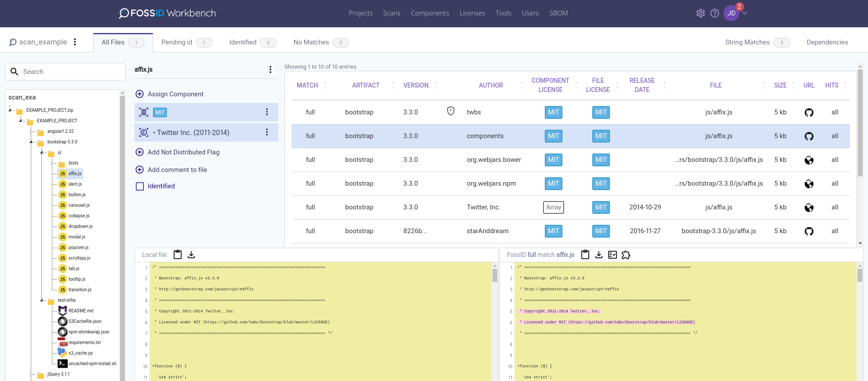Sort the table by the AUTHOR column

pyautogui.click(x=491, y=85)
